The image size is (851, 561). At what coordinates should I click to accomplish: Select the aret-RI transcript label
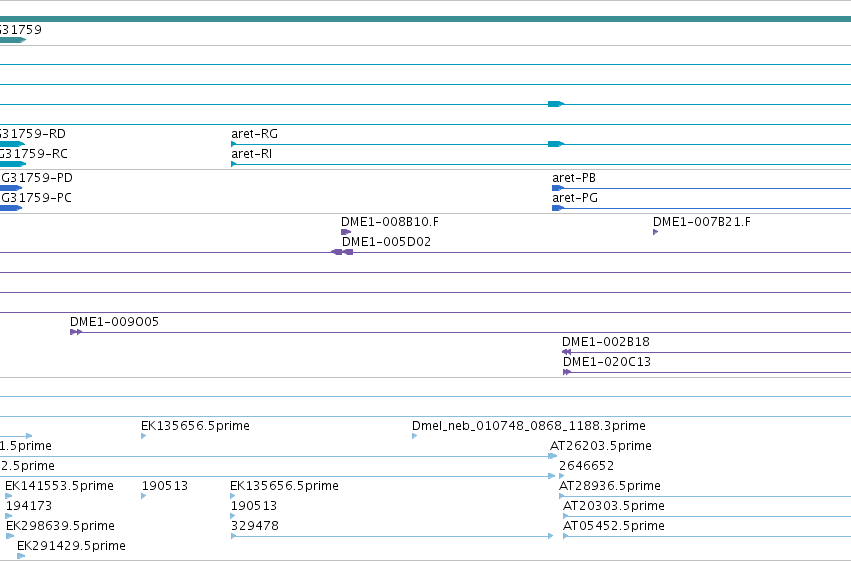(251, 154)
